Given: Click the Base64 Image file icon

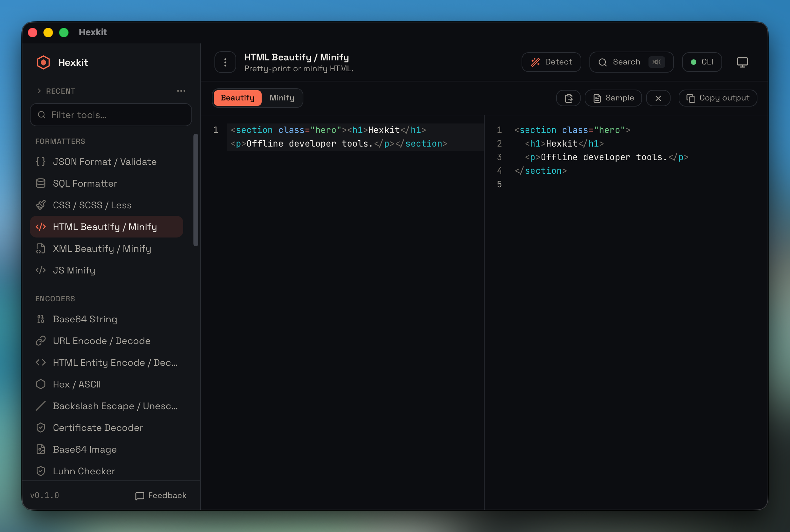Looking at the screenshot, I should coord(41,450).
